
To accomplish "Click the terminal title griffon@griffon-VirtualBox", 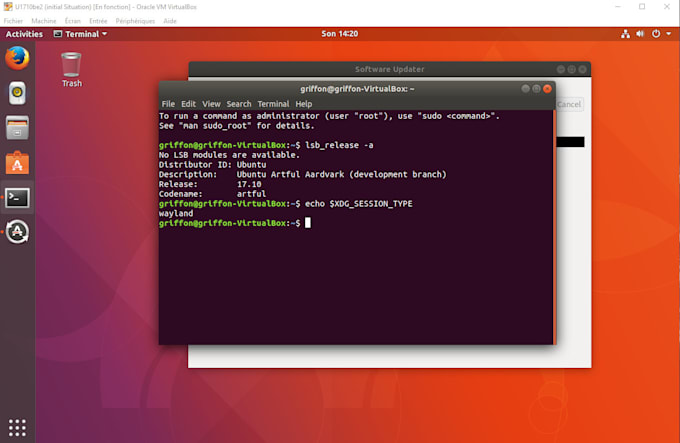I will coord(357,89).
